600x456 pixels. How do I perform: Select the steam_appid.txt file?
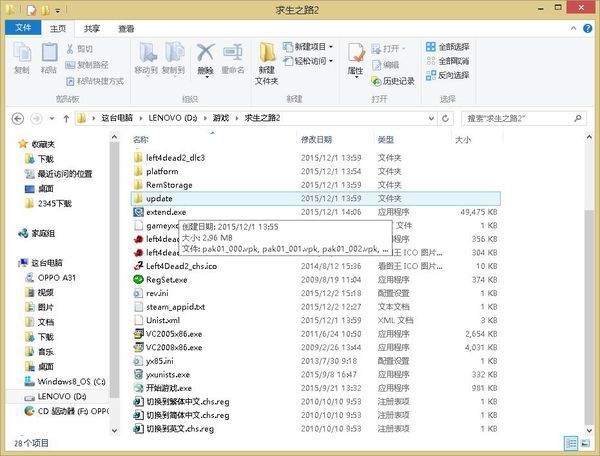[x=175, y=307]
